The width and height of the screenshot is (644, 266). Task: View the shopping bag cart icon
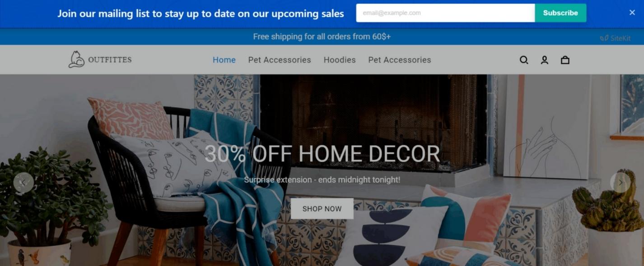coord(565,60)
